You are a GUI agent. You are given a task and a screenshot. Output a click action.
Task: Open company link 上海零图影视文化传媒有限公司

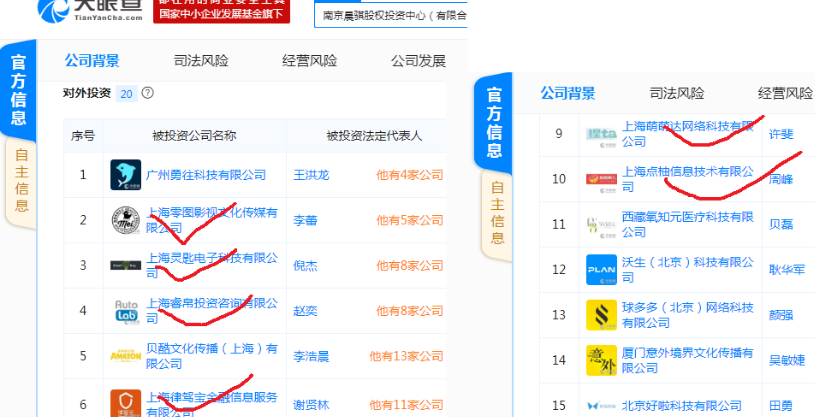click(x=212, y=220)
